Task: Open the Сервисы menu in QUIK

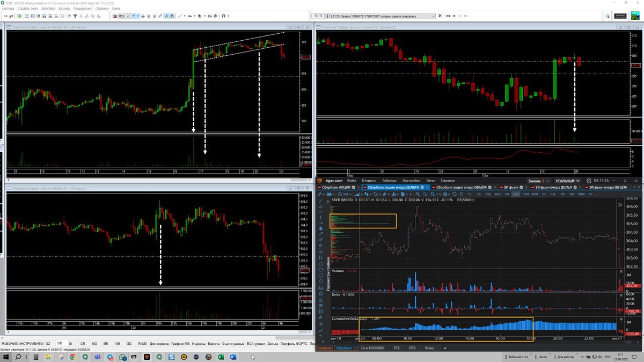Action: pos(103,9)
